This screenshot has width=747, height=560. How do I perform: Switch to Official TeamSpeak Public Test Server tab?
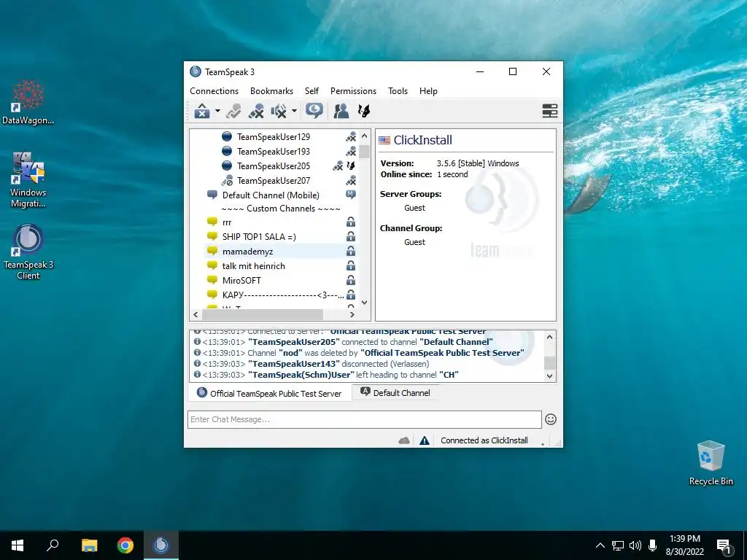coord(270,393)
